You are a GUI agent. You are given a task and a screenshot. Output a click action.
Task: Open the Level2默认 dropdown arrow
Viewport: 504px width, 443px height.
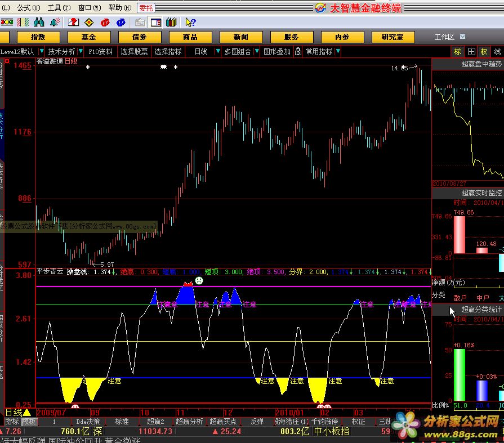41,51
